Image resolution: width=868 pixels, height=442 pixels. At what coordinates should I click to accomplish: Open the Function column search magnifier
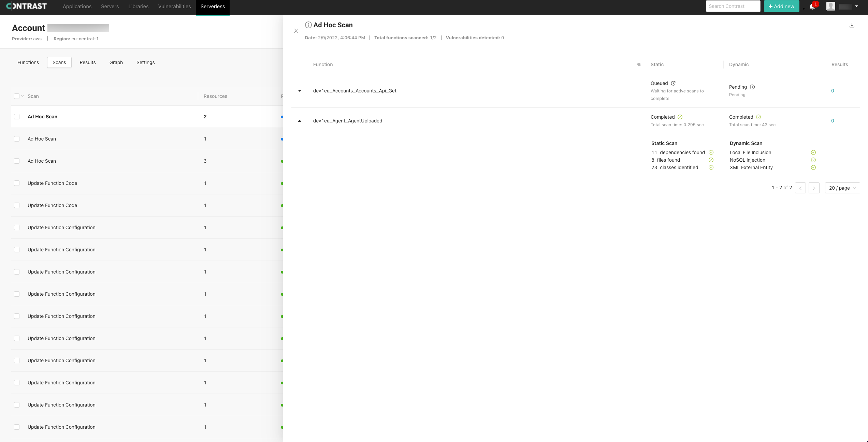coord(639,64)
